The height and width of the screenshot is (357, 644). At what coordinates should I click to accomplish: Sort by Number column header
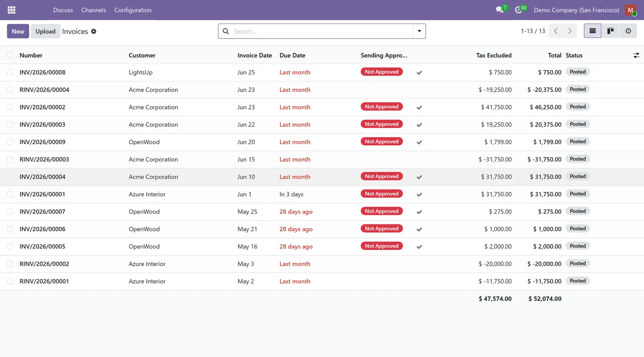pos(31,55)
